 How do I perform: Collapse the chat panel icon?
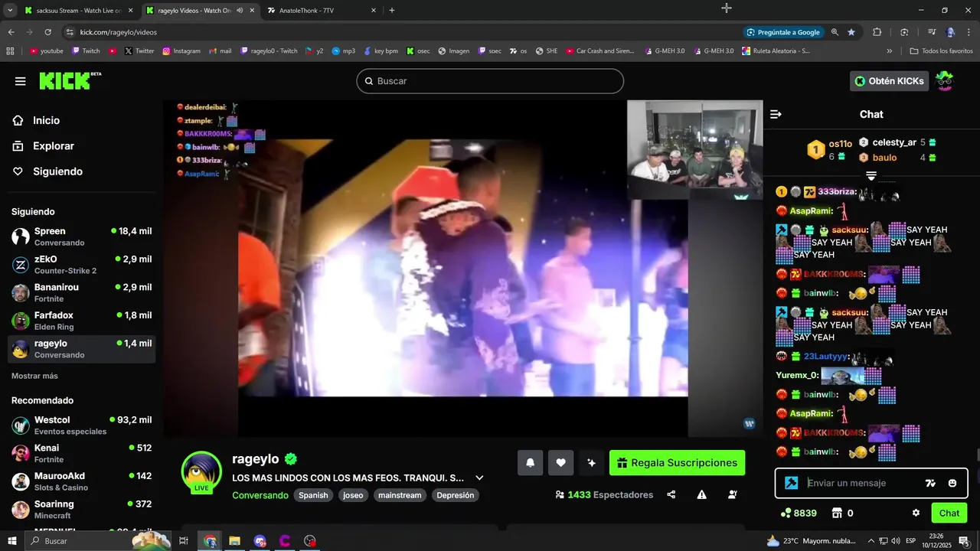click(776, 114)
